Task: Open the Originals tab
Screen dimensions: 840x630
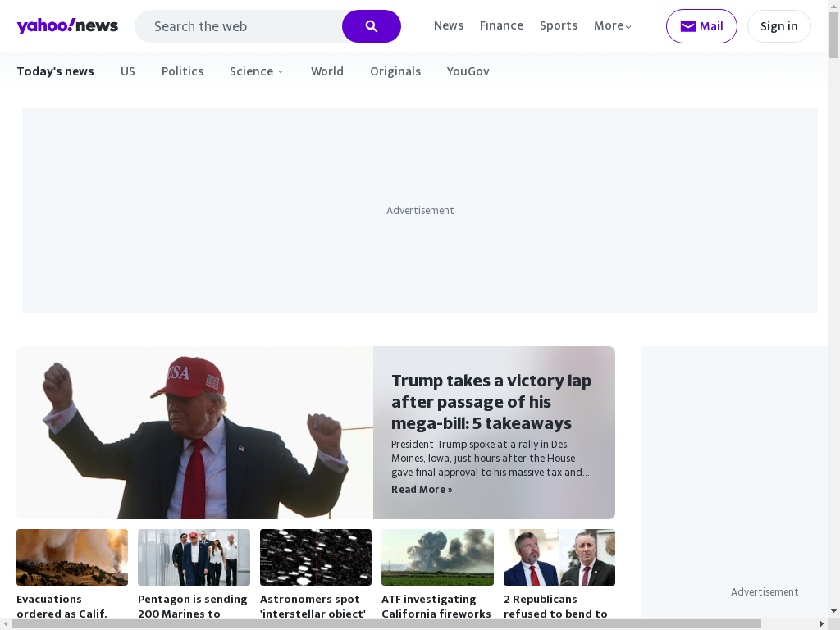Action: point(395,71)
